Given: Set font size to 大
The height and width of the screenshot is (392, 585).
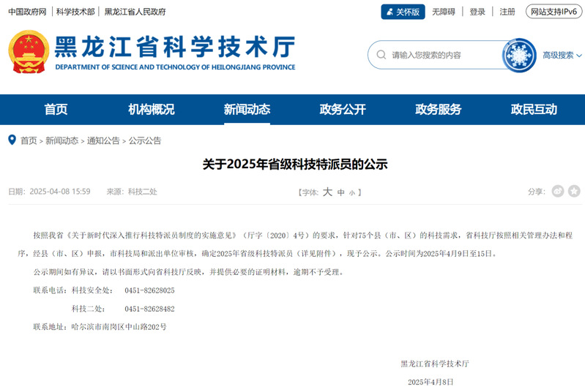Looking at the screenshot, I should (327, 192).
